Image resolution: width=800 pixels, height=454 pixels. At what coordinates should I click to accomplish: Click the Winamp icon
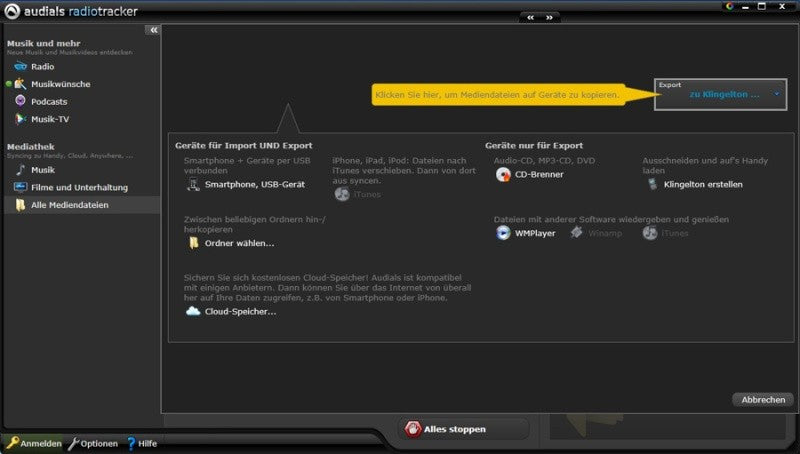tap(577, 233)
